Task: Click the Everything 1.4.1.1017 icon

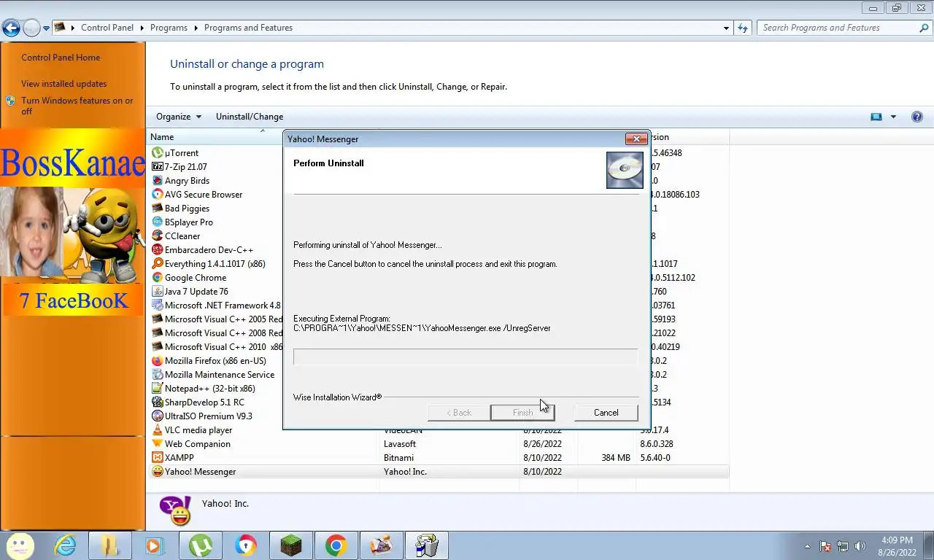Action: point(157,264)
